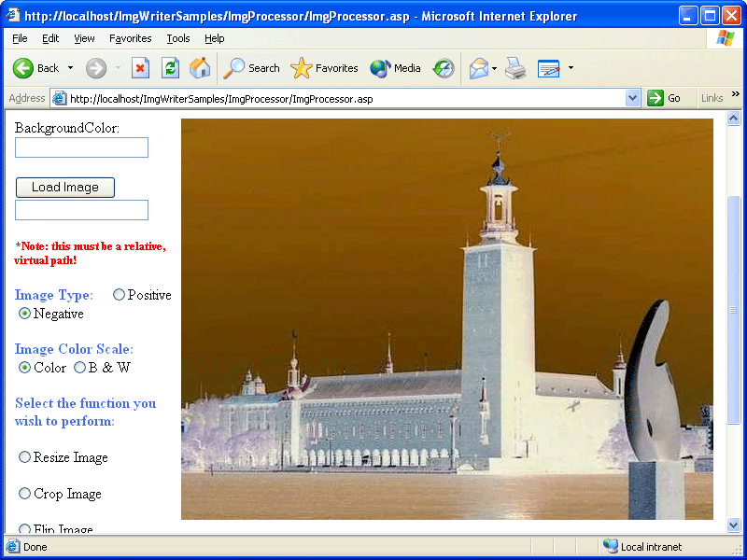Click the Print printer icon

coord(515,68)
